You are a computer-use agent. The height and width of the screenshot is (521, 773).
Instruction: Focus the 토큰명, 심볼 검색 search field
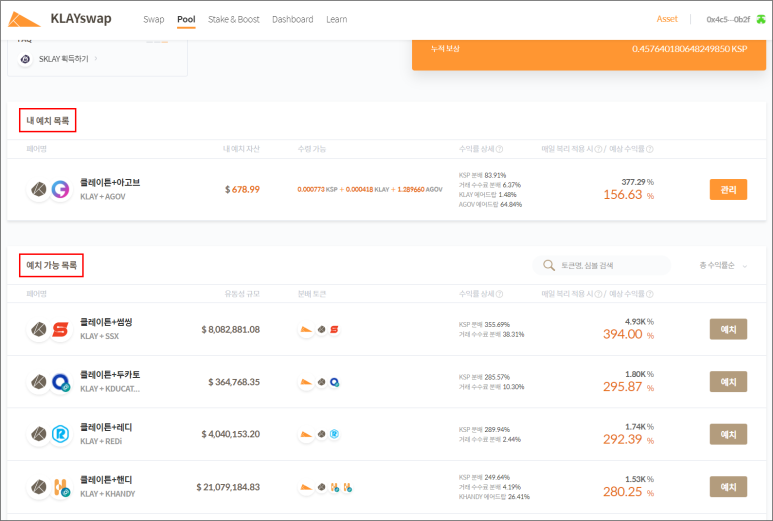tap(601, 265)
